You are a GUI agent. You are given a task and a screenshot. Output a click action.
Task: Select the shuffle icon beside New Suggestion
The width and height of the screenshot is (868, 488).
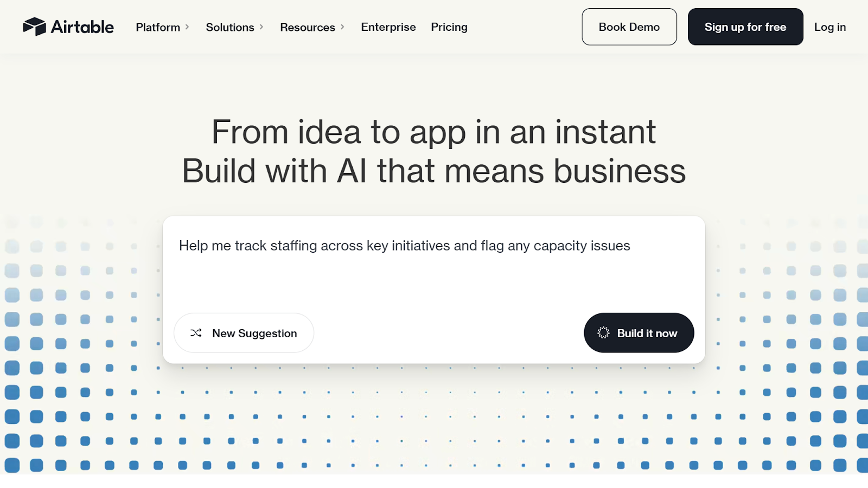point(196,333)
